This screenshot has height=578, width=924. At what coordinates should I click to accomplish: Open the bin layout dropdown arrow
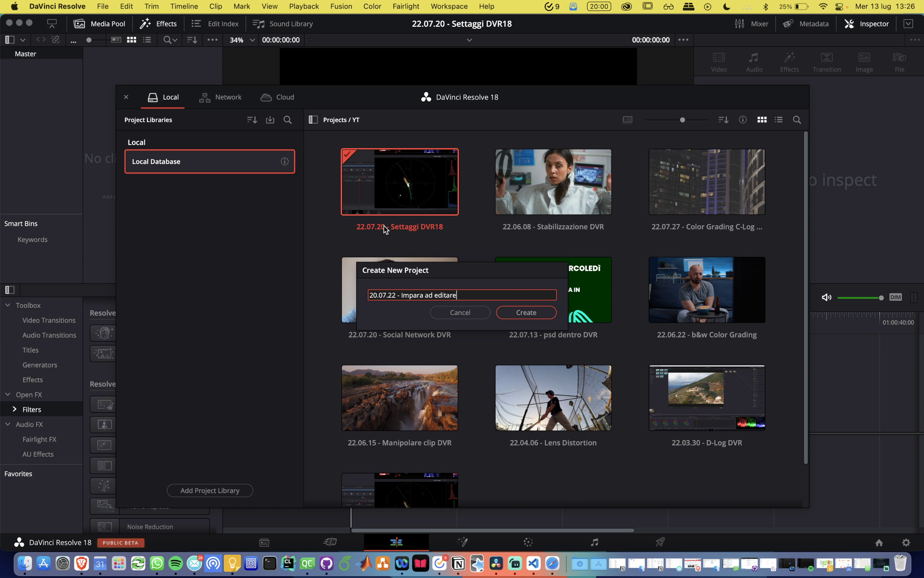point(22,40)
